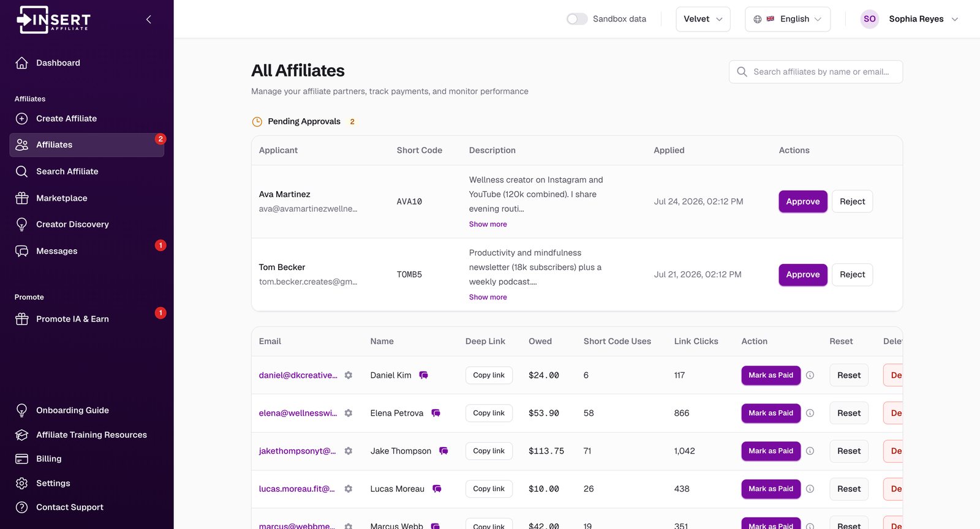This screenshot has height=529, width=980.
Task: Click the SO user avatar
Action: point(870,19)
